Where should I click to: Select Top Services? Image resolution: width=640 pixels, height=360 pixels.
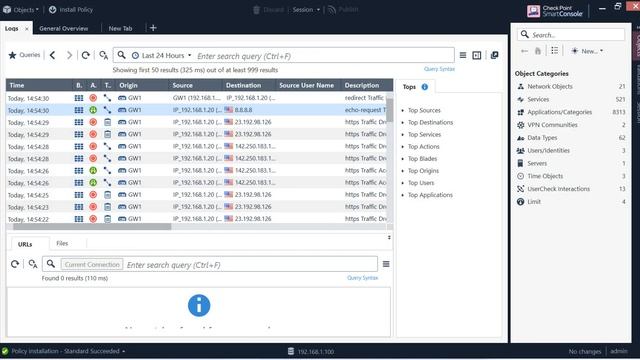tap(424, 134)
